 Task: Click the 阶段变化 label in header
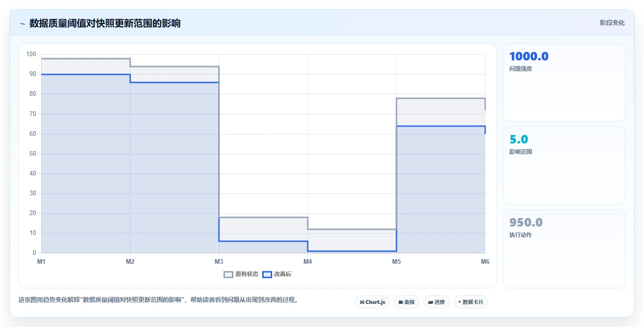612,23
